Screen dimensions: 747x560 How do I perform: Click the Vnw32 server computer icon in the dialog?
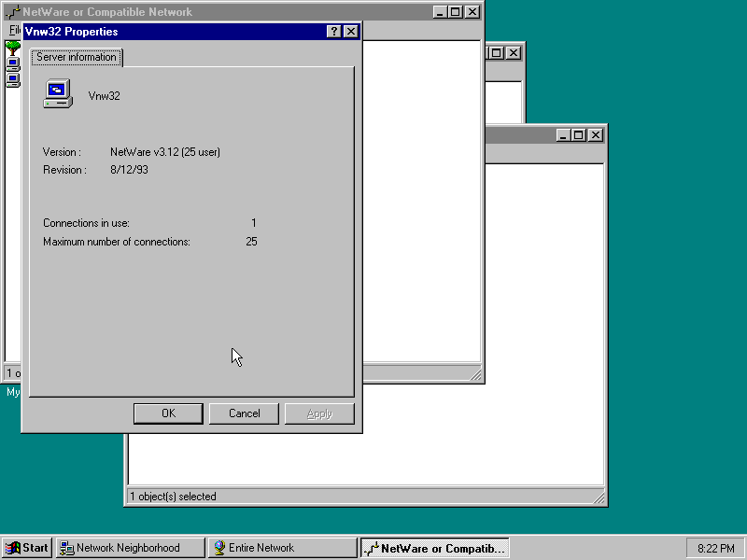(x=58, y=94)
